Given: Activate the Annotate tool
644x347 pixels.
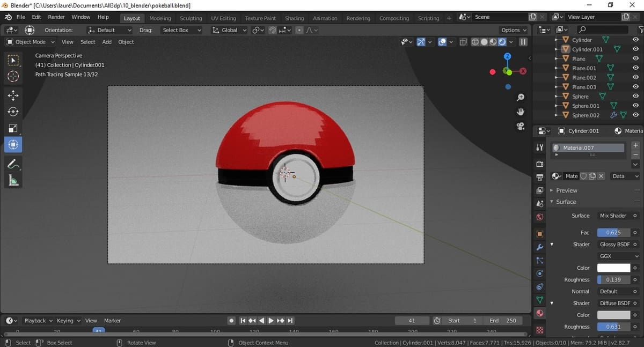Looking at the screenshot, I should [x=13, y=164].
